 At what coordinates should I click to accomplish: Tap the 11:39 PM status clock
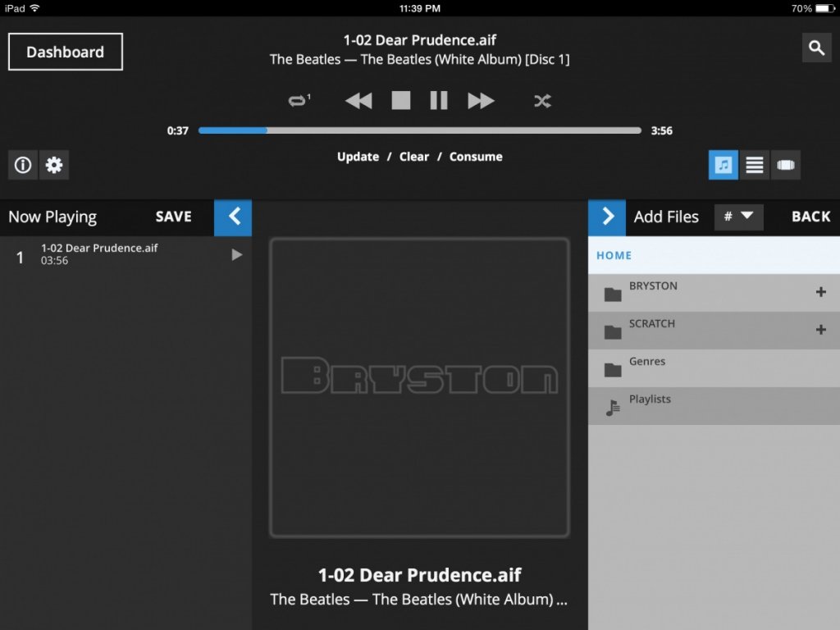(419, 8)
